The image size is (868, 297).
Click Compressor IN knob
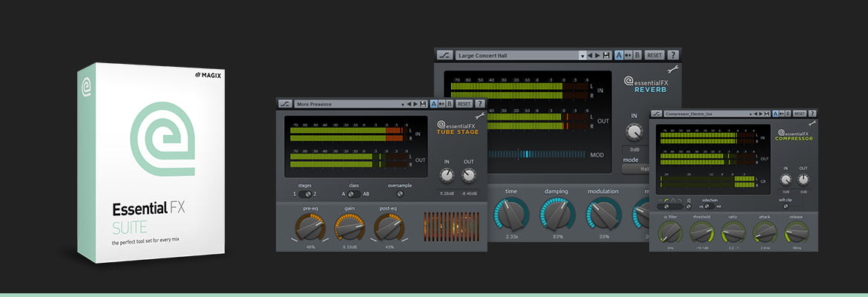tap(786, 180)
